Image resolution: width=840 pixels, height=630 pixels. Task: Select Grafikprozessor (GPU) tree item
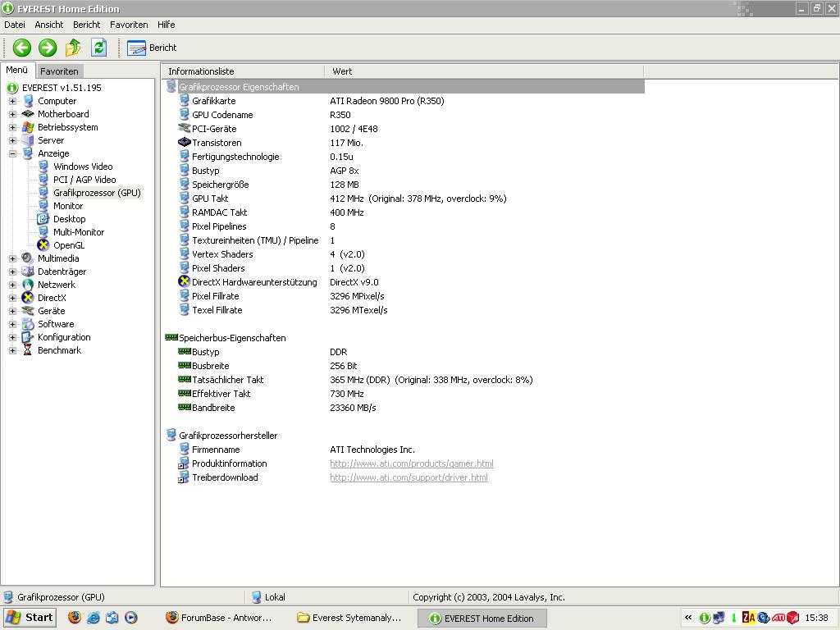pyautogui.click(x=97, y=193)
